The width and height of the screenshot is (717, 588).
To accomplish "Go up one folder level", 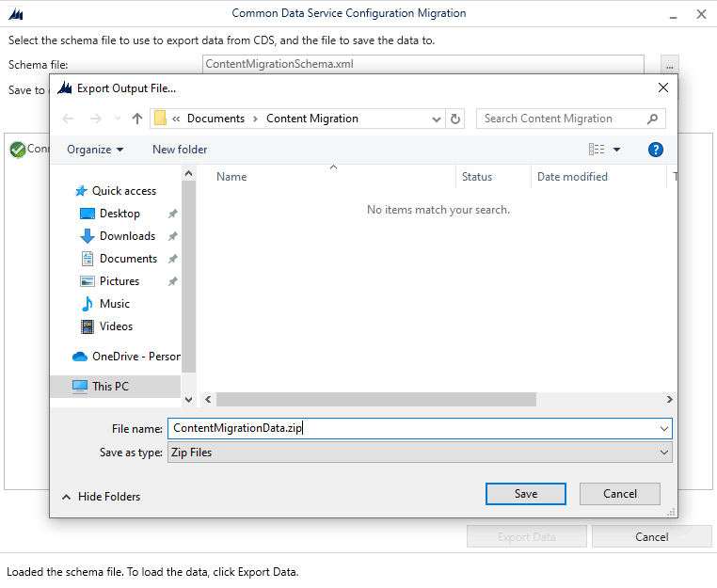I will pos(137,119).
